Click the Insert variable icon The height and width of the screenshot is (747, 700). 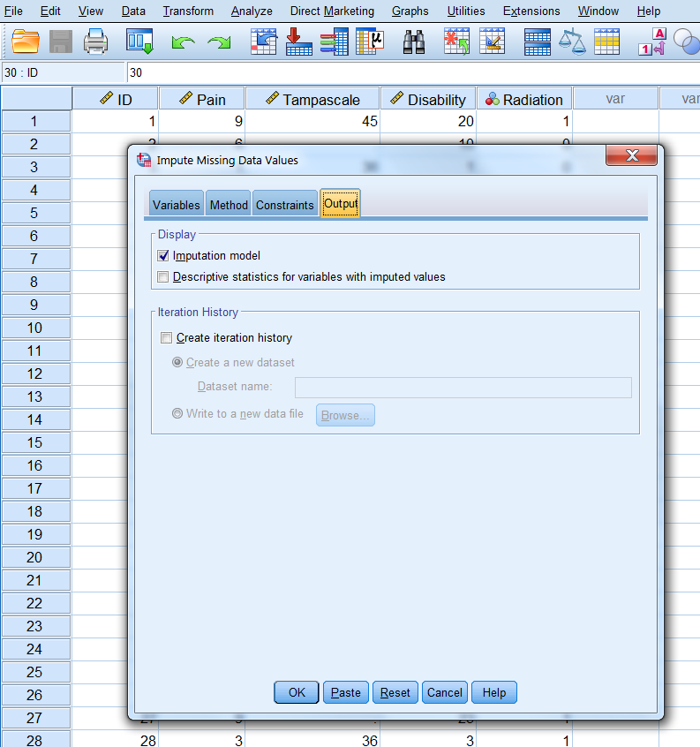coord(492,41)
